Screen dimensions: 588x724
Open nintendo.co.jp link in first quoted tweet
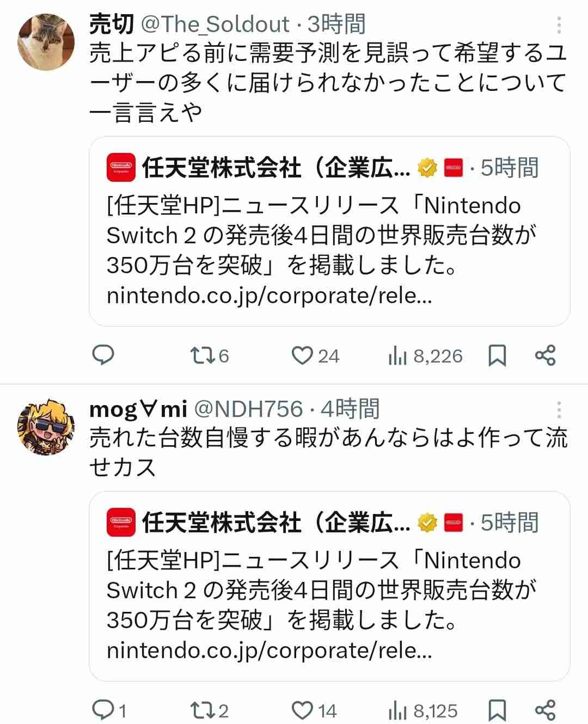269,296
